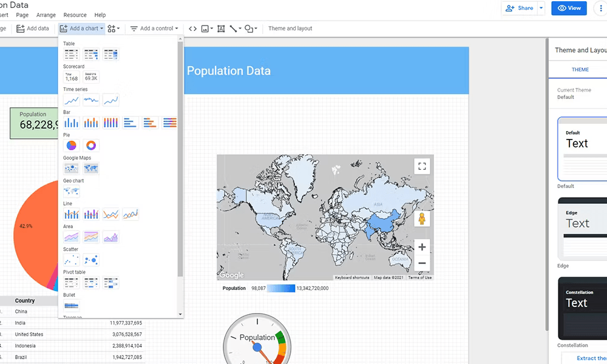607x364 pixels.
Task: Switch to the THEME tab
Action: point(580,70)
